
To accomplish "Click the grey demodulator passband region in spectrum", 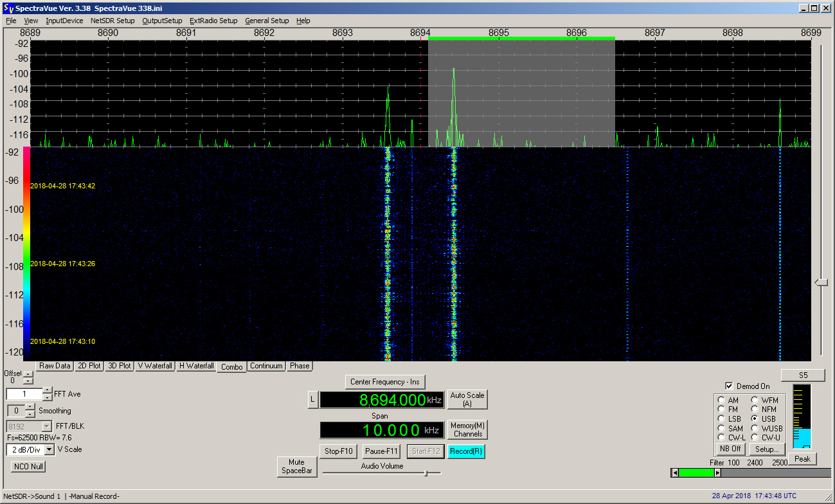I will pos(521,93).
